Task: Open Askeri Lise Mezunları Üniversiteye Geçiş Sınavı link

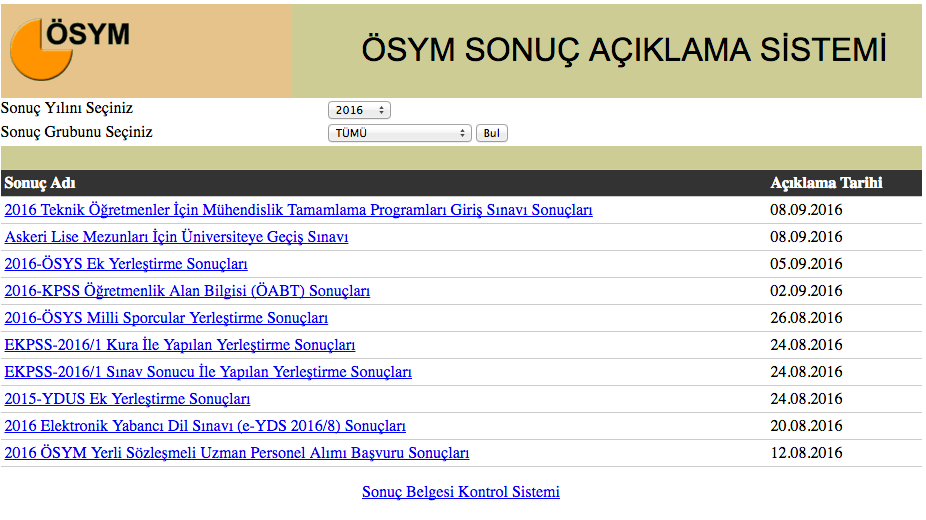Action: [x=176, y=237]
